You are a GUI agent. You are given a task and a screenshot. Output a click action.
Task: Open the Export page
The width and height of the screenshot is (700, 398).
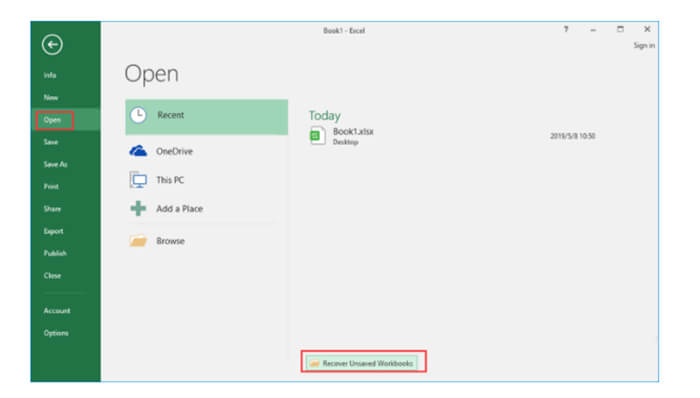coord(54,231)
